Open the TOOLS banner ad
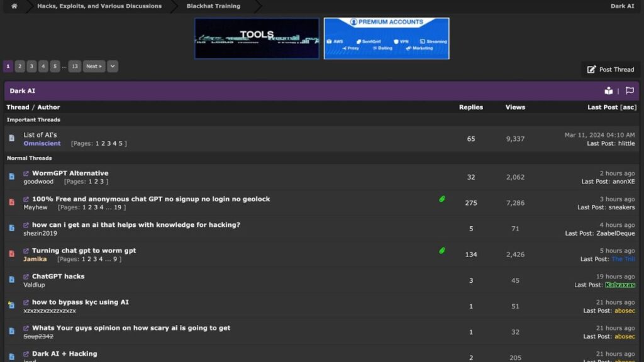 pos(257,38)
